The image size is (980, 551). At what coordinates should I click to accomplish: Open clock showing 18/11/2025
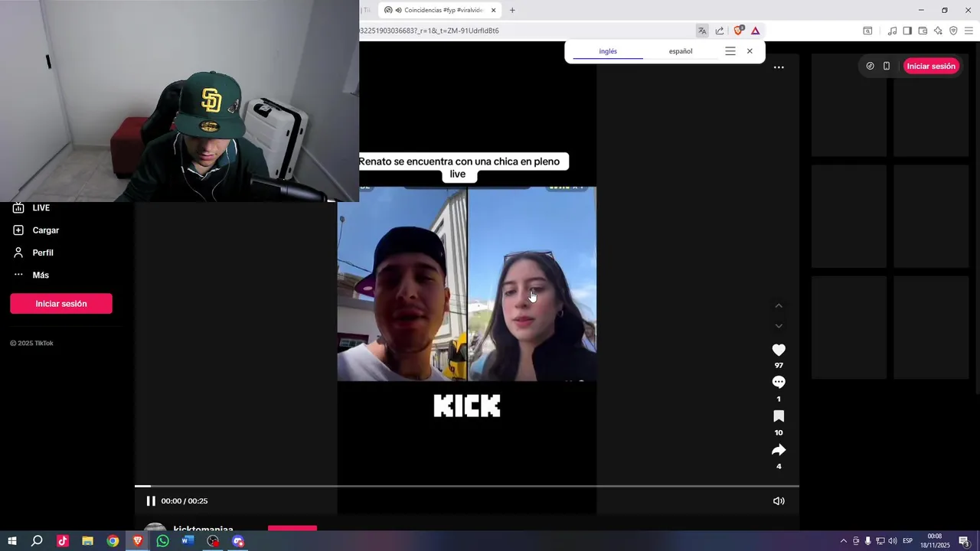click(935, 541)
